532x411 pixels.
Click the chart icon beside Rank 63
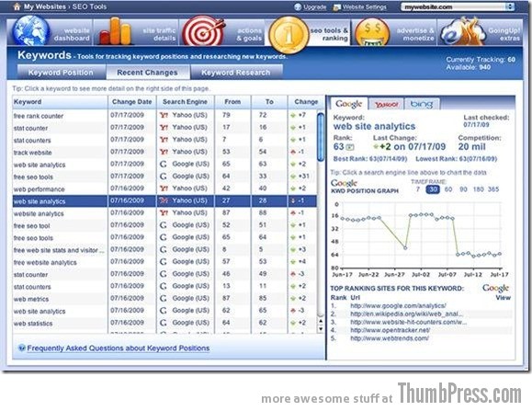350,147
